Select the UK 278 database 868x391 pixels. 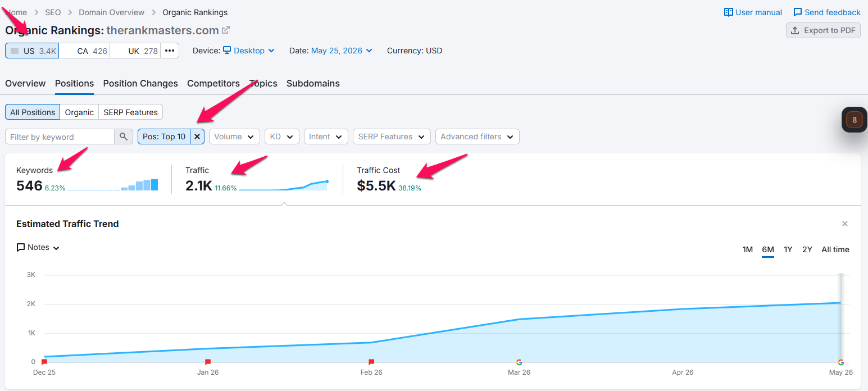[x=135, y=51]
